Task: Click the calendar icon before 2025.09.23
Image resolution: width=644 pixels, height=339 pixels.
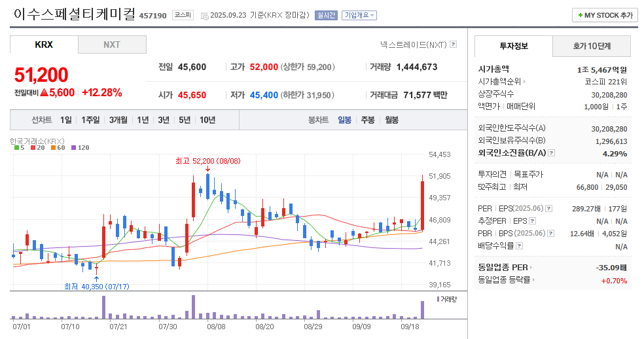Action: (x=204, y=16)
